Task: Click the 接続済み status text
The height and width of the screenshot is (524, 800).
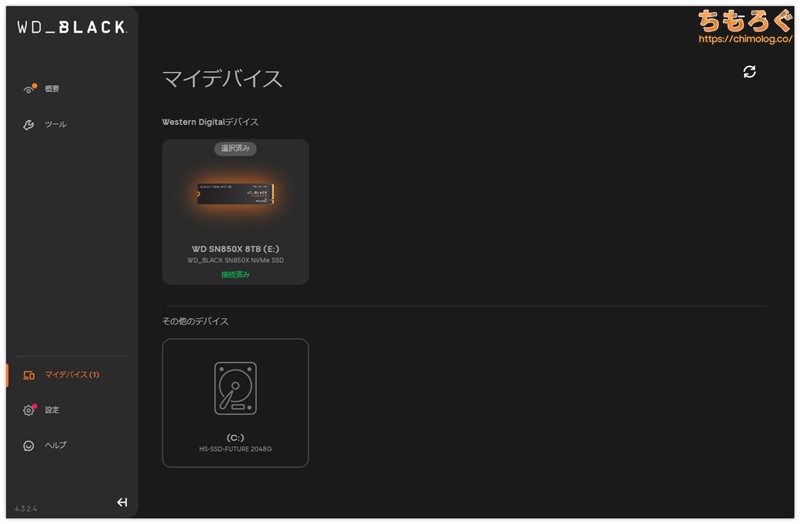Action: [235, 275]
